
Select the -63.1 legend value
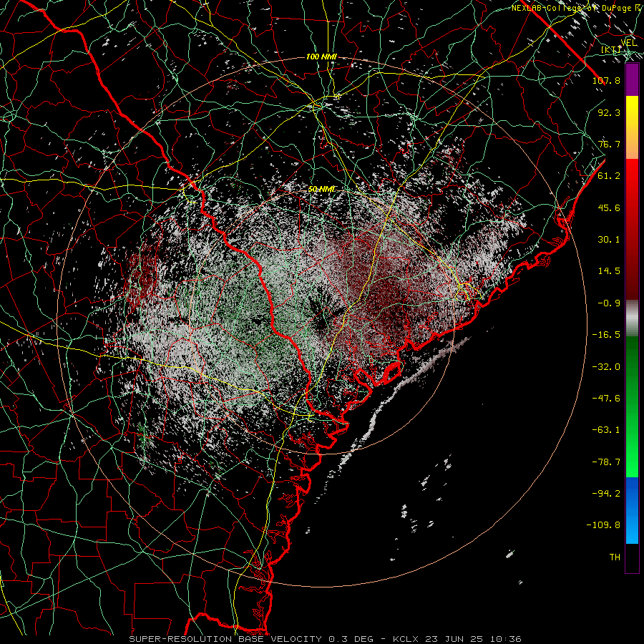click(x=606, y=430)
